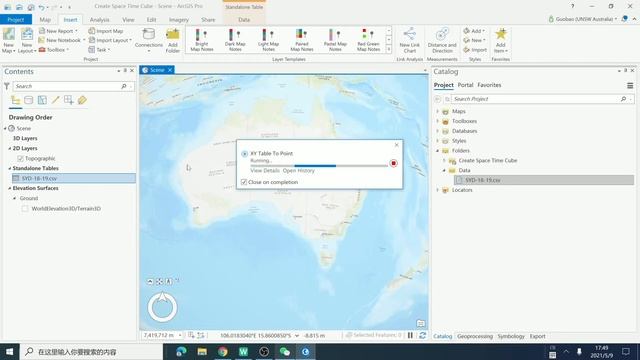
Task: Switch to View ribbon tab
Action: pyautogui.click(x=128, y=20)
